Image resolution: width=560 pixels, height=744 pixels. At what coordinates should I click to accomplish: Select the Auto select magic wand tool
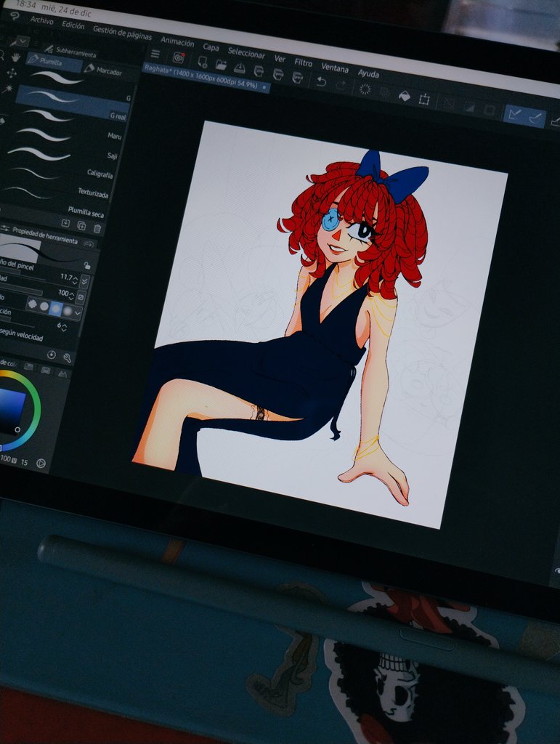(8, 89)
